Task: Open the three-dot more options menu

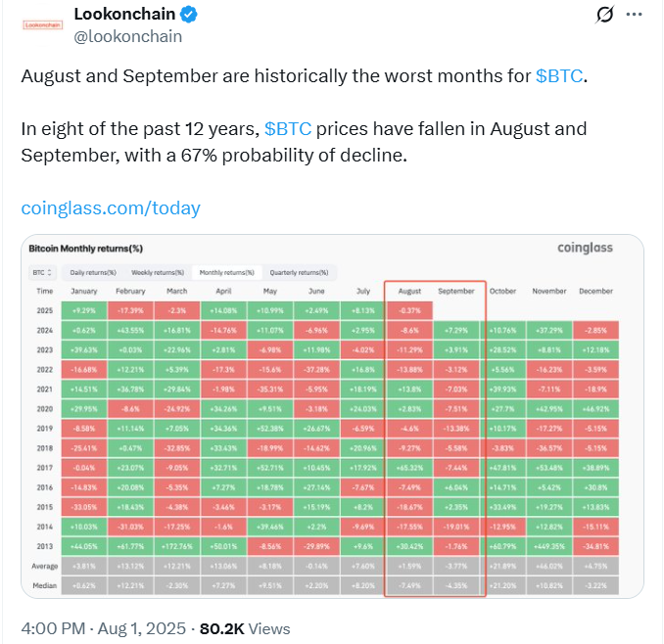Action: (x=634, y=15)
